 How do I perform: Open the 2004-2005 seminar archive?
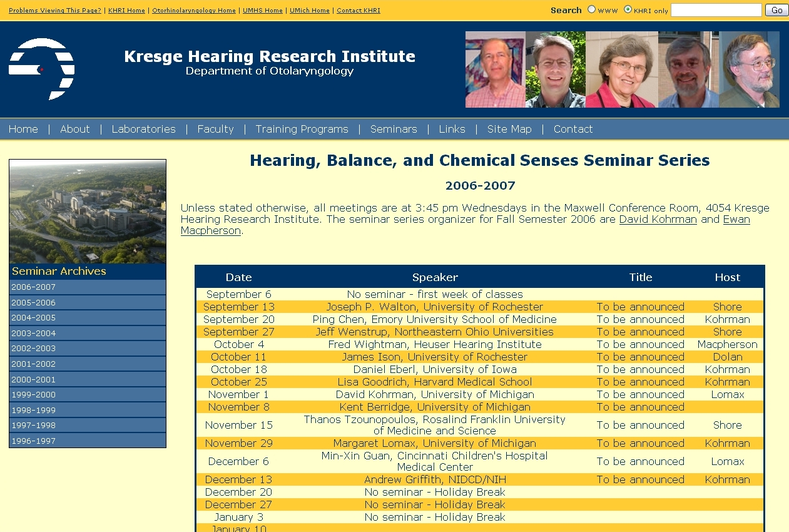point(88,318)
